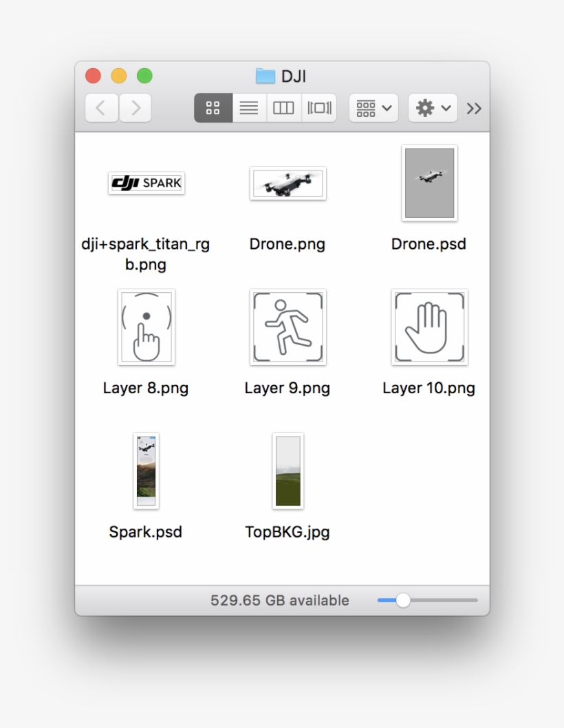564x728 pixels.
Task: Switch to cover flow view
Action: (x=318, y=108)
